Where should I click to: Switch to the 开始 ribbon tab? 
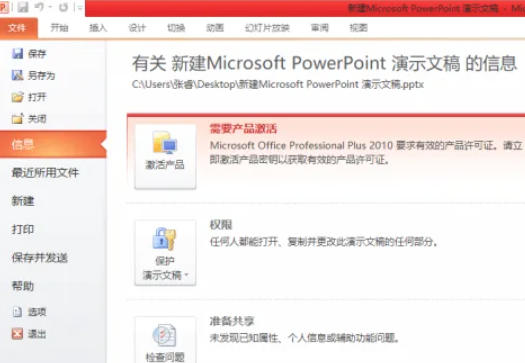tap(59, 28)
